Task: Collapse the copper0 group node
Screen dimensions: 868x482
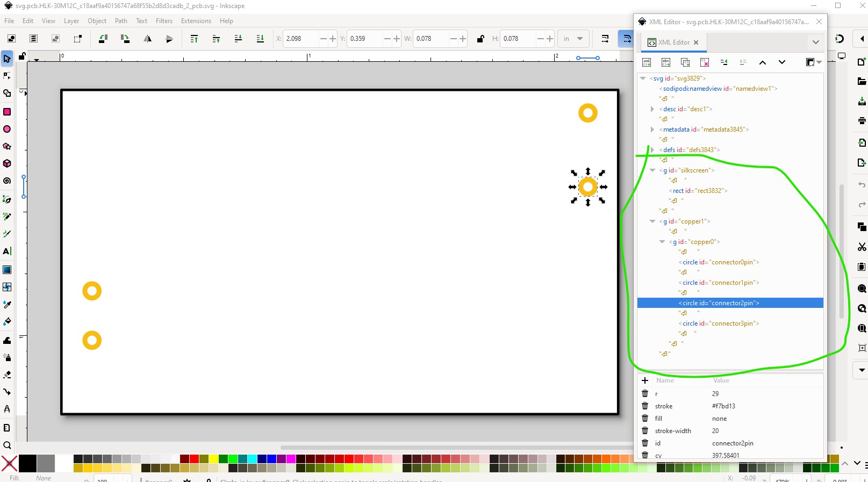Action: pos(662,242)
